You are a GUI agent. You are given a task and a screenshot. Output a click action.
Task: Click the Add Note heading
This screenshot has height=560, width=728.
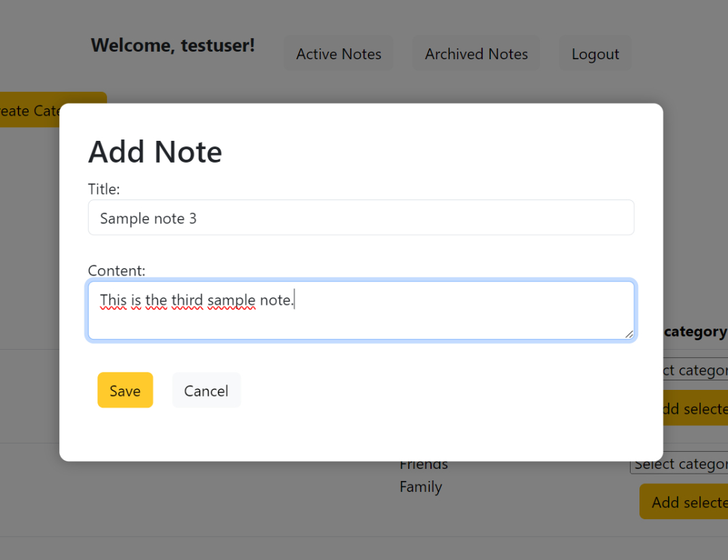(x=155, y=151)
